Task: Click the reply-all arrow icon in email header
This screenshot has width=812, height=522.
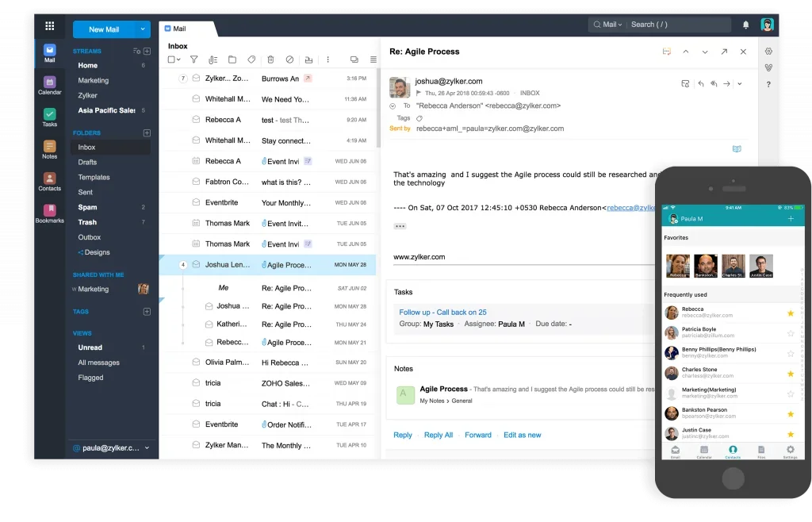Action: coord(714,83)
